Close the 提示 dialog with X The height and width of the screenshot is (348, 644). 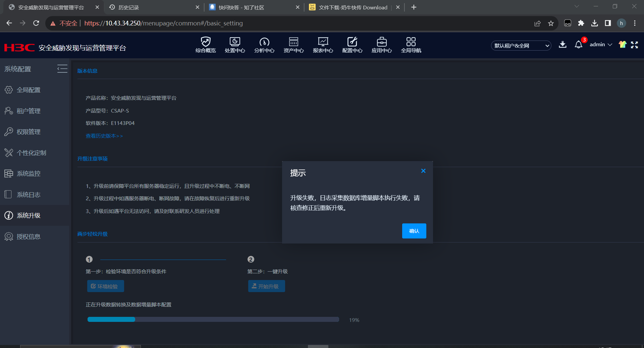(423, 171)
